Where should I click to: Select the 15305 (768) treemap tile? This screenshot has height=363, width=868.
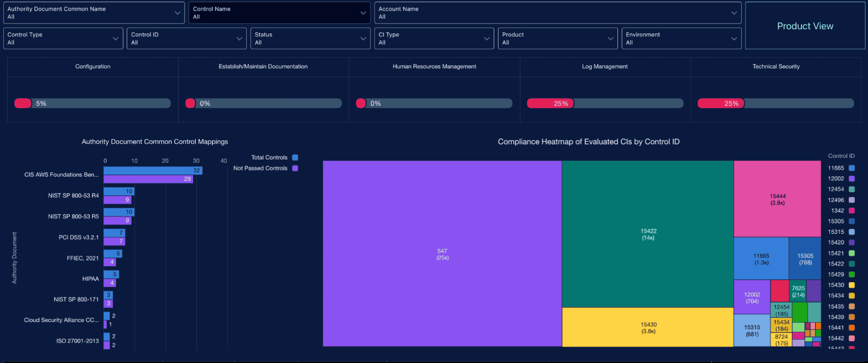[x=805, y=259]
